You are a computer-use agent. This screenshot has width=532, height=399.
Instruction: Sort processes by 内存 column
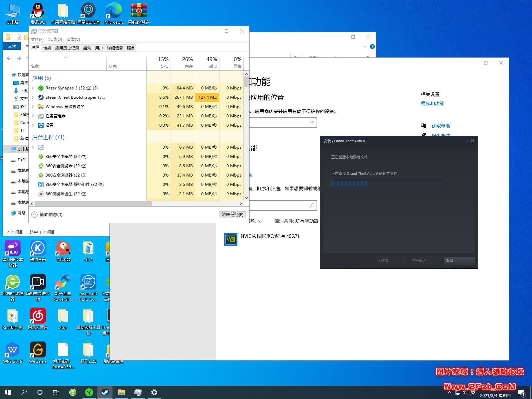[x=183, y=63]
